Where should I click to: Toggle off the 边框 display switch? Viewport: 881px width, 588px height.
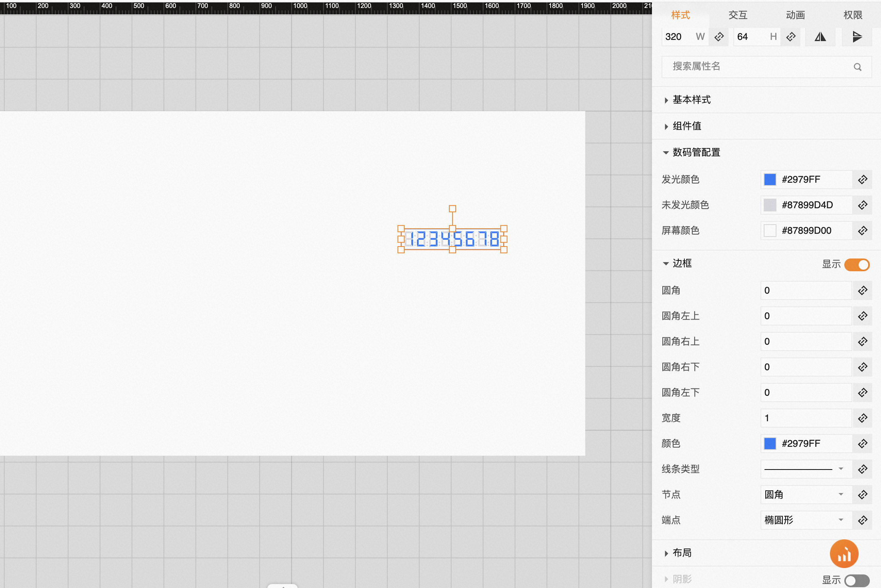pos(857,264)
